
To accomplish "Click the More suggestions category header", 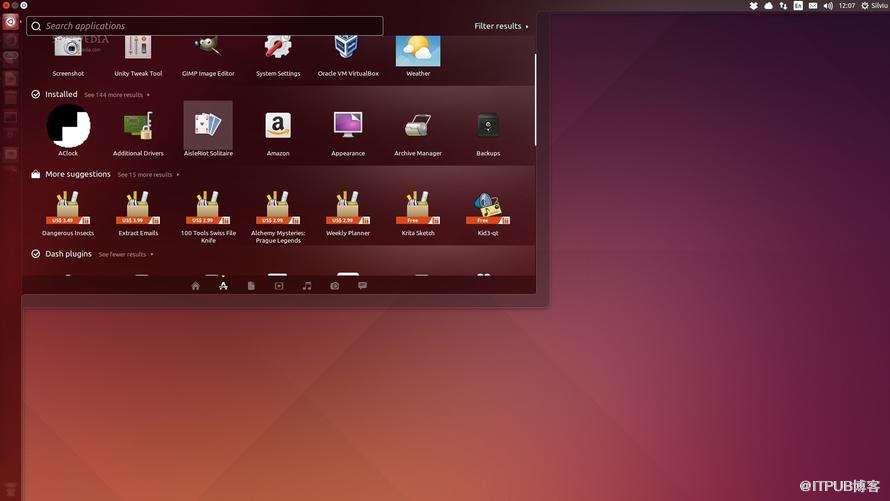I will tap(78, 174).
